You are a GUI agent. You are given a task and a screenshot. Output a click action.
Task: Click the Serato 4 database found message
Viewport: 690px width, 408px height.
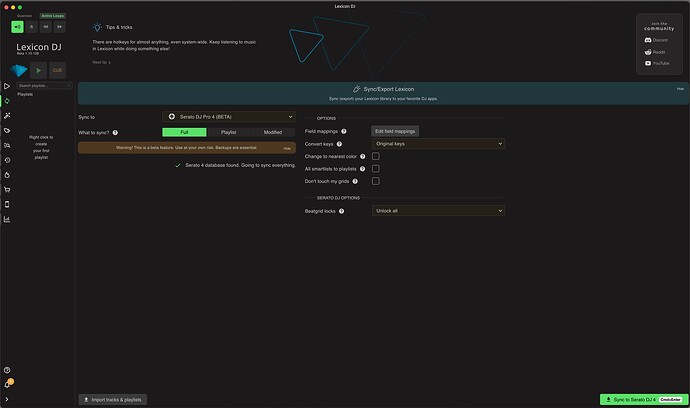(240, 165)
